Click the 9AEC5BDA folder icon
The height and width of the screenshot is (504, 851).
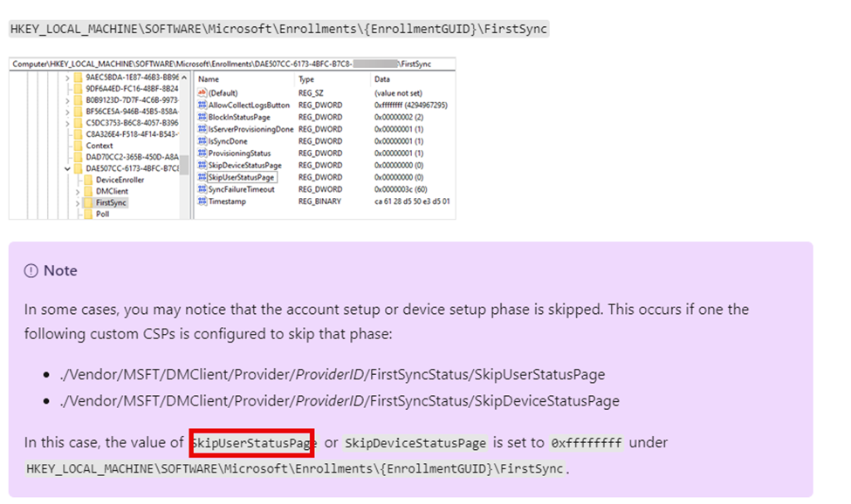[x=79, y=77]
